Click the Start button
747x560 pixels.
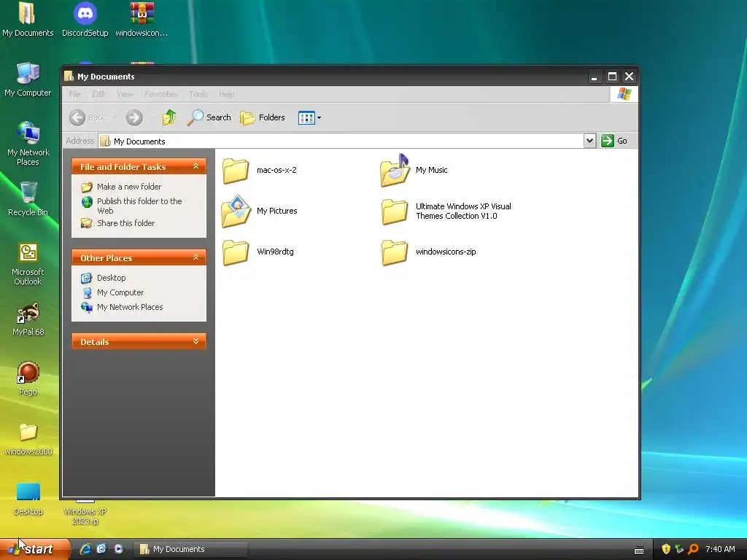pos(34,549)
